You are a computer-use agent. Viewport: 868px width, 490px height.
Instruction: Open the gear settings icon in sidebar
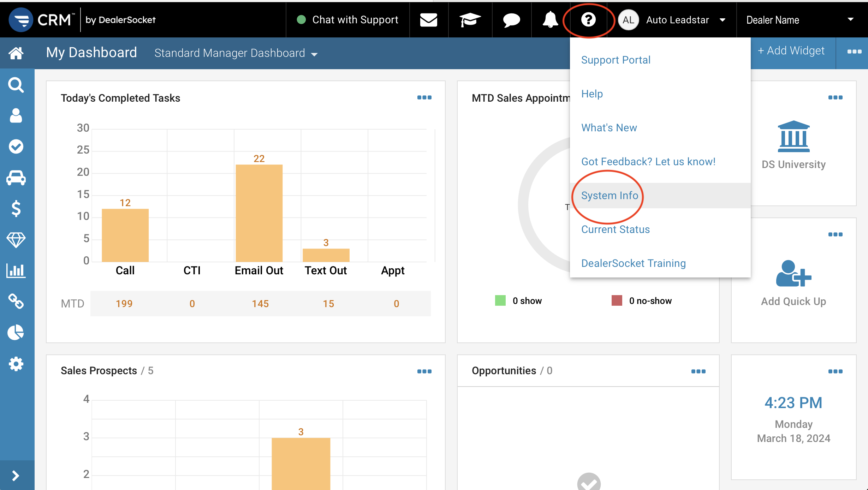[x=16, y=363]
